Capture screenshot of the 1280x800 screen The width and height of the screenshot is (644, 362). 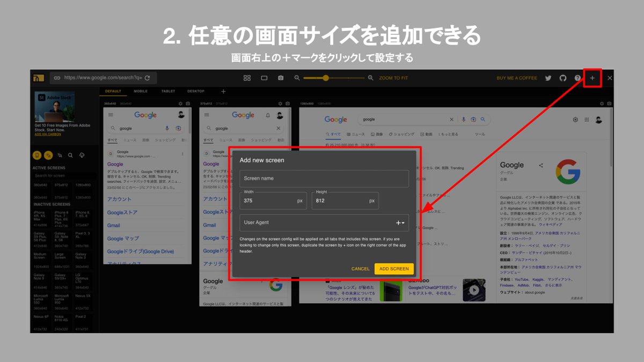pos(609,104)
